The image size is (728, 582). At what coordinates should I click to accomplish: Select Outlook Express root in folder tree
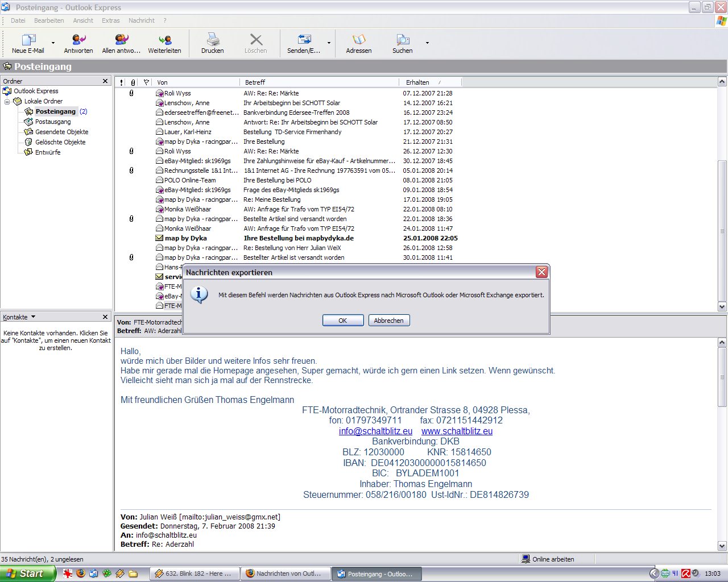[36, 91]
